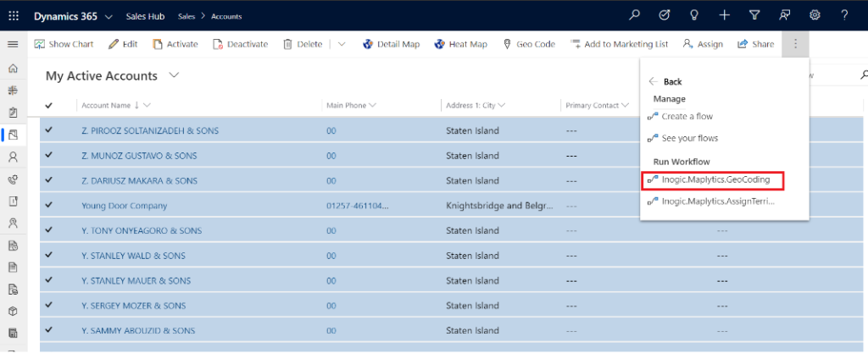Click the Assign command

(703, 44)
